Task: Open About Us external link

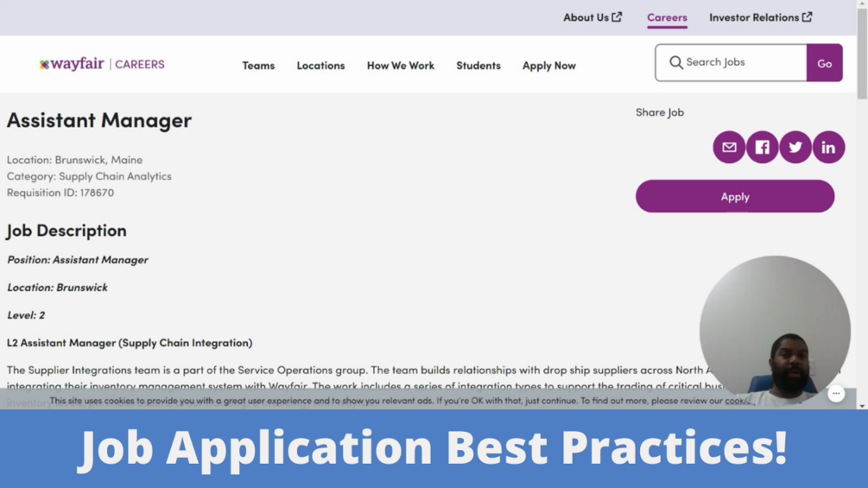Action: 592,17
